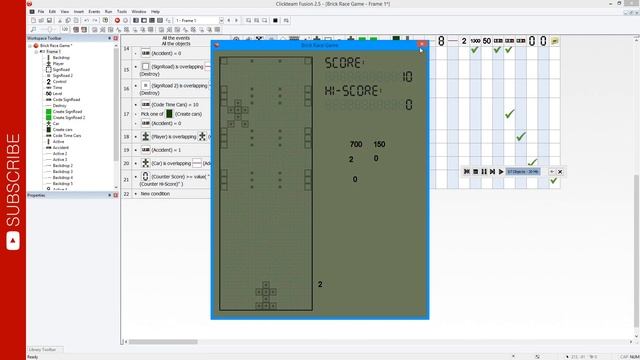The width and height of the screenshot is (640, 360).
Task: Click the '1000' Time column header
Action: pos(475,41)
